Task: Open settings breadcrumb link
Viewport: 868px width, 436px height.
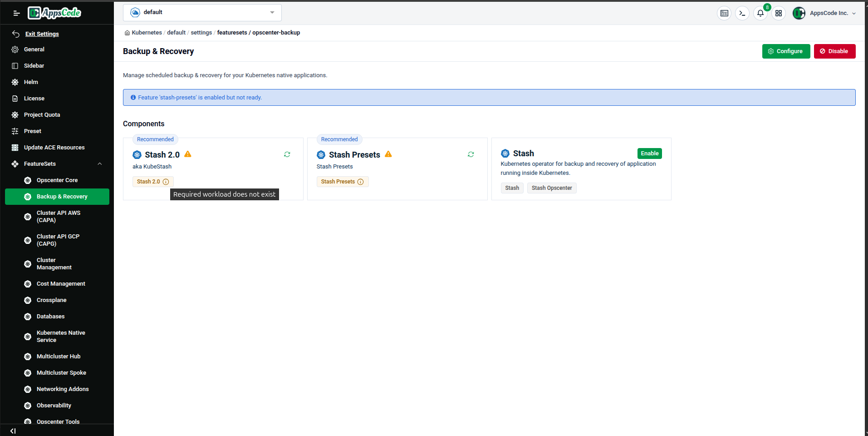Action: point(201,32)
